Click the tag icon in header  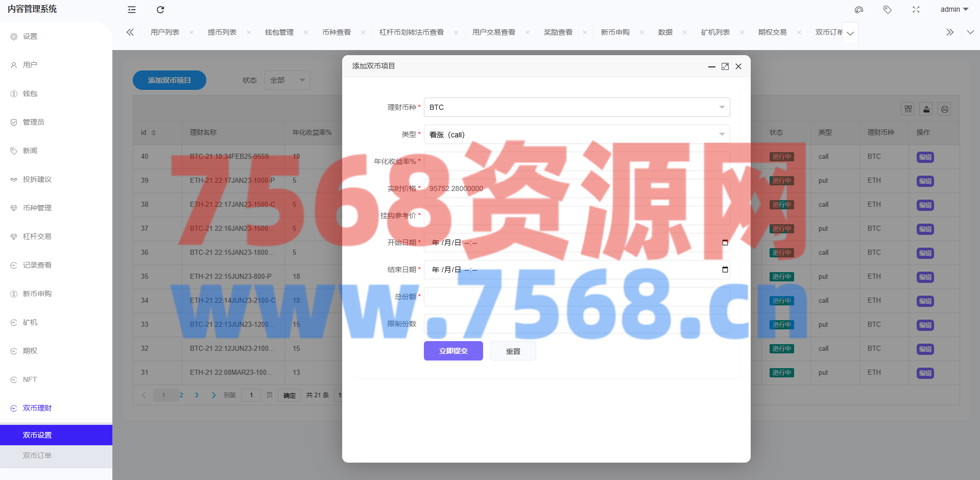(888, 10)
